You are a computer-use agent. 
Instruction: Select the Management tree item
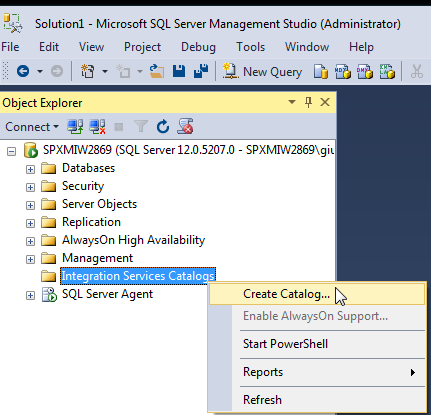coord(97,258)
